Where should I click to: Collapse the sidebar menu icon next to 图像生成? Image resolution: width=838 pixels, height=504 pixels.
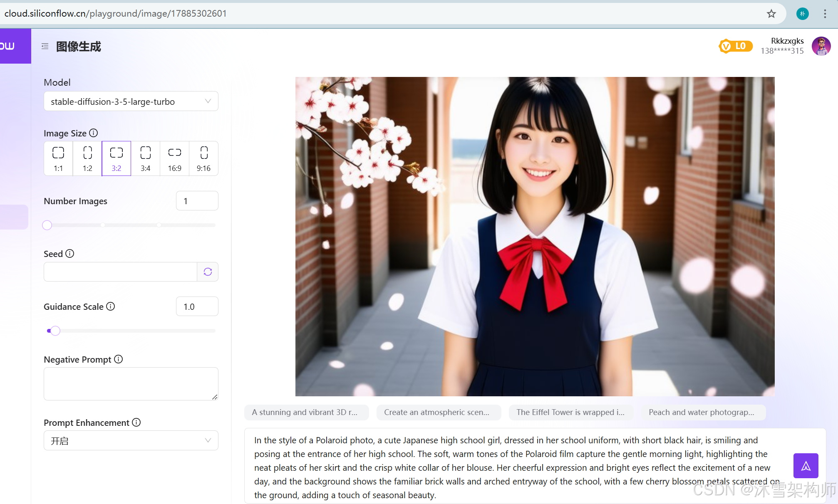point(45,46)
